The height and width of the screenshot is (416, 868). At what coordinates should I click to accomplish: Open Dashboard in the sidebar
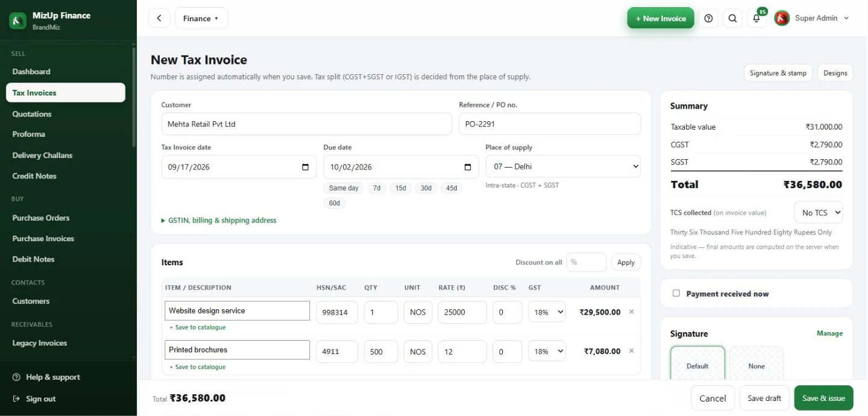(66, 71)
